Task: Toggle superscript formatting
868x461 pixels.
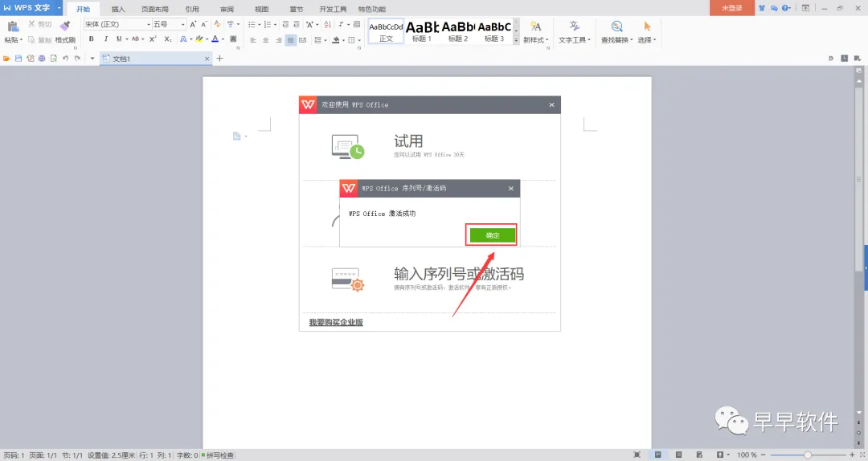Action: click(x=154, y=39)
